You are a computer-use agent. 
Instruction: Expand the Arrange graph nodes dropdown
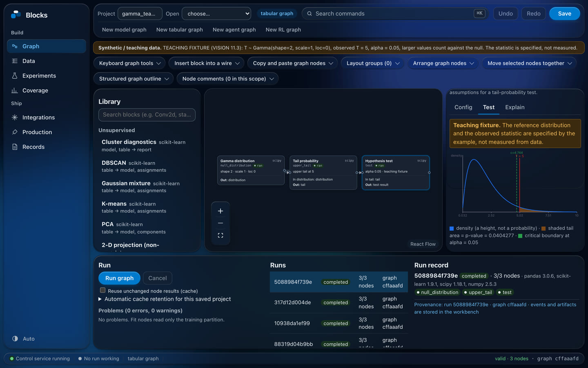[443, 63]
